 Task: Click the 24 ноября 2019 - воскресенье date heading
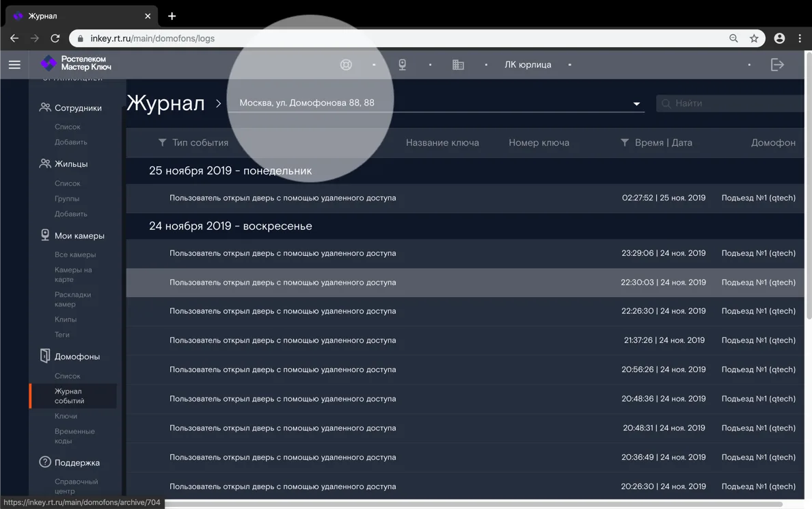[230, 226]
